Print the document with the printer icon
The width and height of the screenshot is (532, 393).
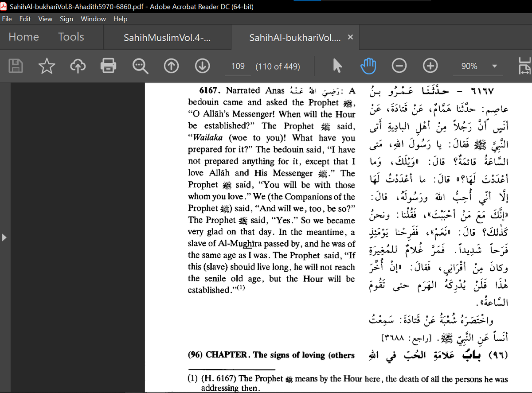(108, 66)
